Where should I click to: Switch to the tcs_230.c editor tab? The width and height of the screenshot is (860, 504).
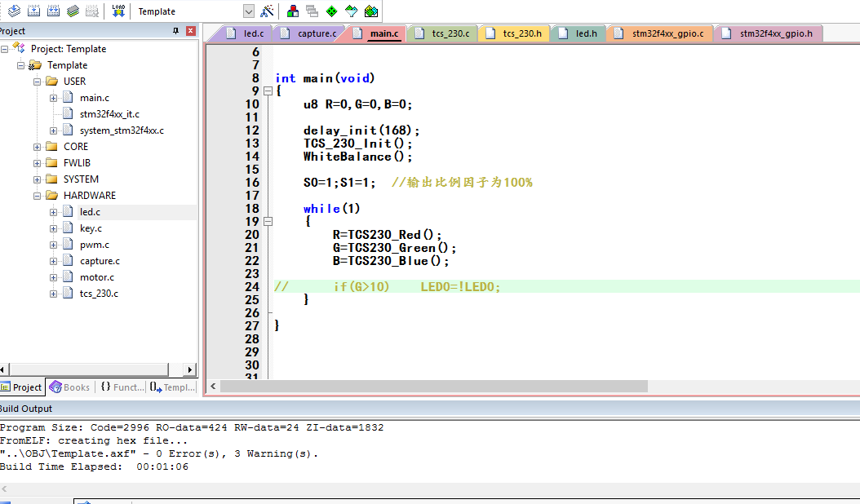442,33
